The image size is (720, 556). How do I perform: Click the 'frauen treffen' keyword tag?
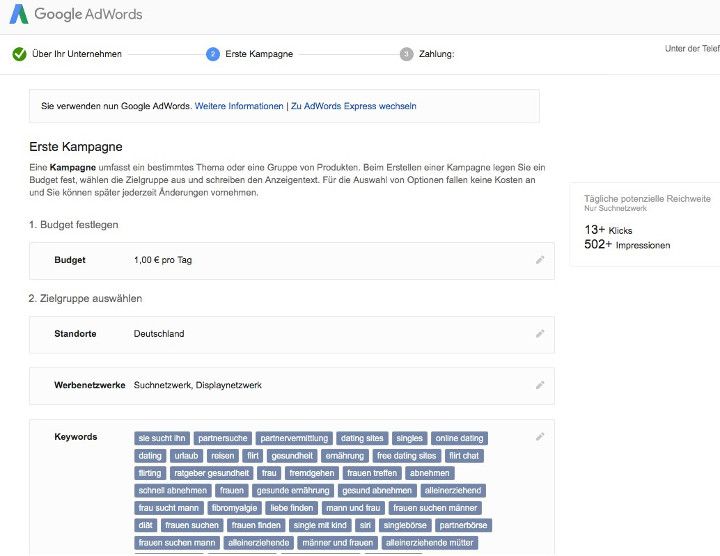tap(372, 473)
